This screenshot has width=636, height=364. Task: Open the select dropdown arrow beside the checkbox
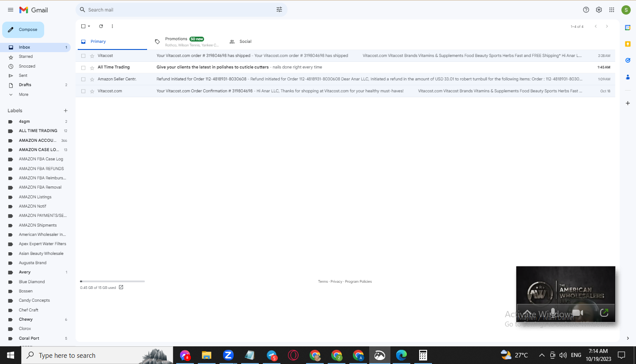(x=89, y=27)
